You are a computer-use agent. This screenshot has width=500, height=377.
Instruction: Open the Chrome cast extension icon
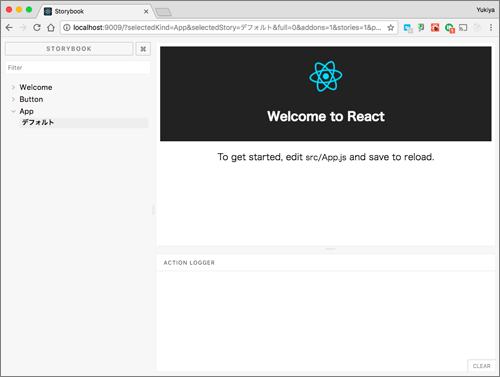point(463,28)
